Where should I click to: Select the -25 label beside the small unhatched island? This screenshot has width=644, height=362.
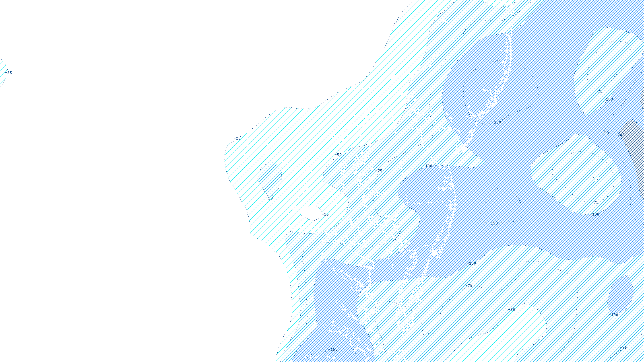coord(325,214)
